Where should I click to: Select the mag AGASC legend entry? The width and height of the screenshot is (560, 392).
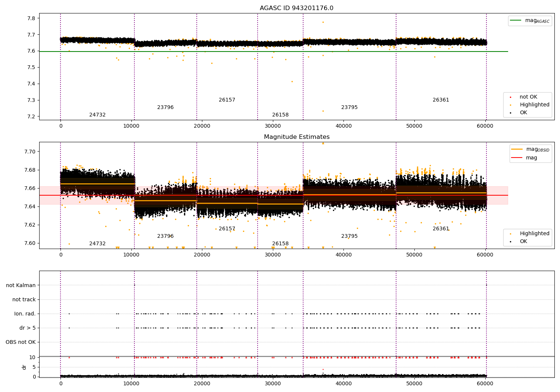click(x=530, y=21)
